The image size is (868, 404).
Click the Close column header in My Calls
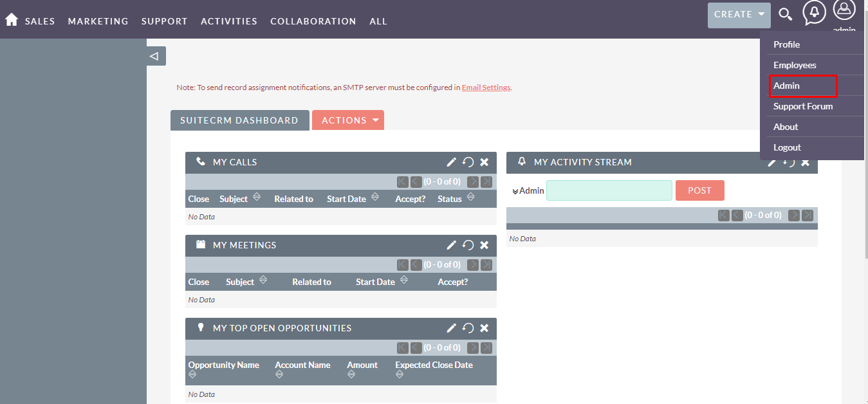point(198,199)
